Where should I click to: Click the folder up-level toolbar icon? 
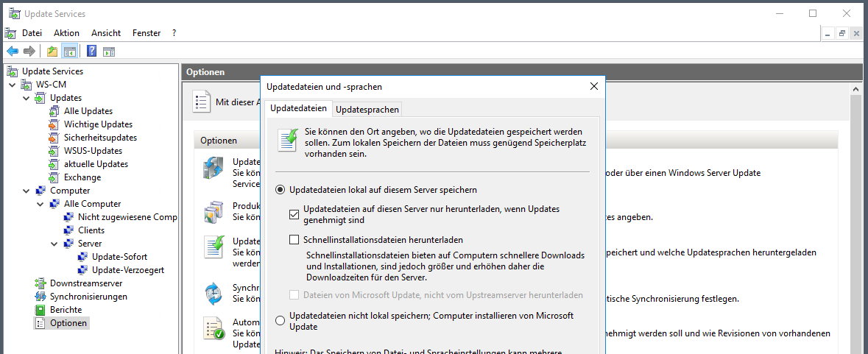(x=52, y=52)
